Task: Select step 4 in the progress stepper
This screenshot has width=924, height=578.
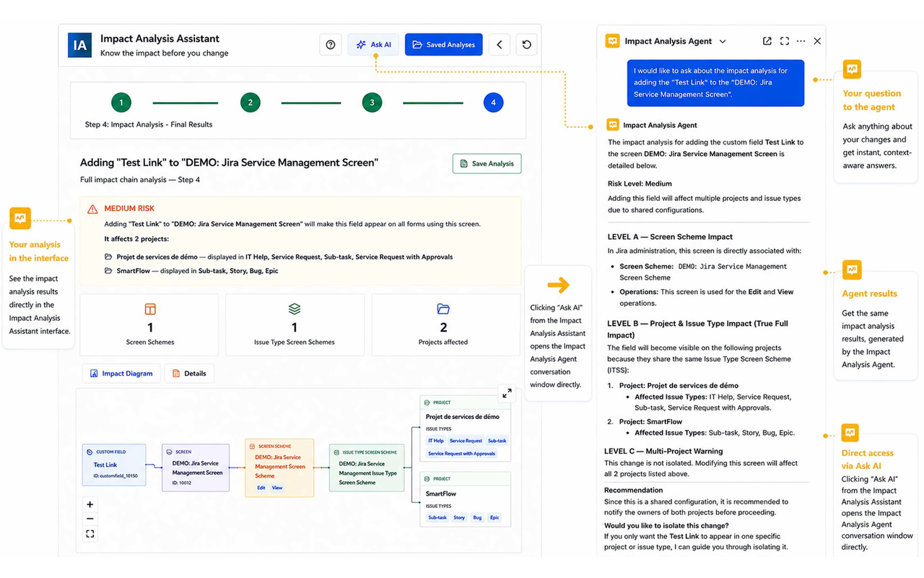Action: click(x=494, y=103)
